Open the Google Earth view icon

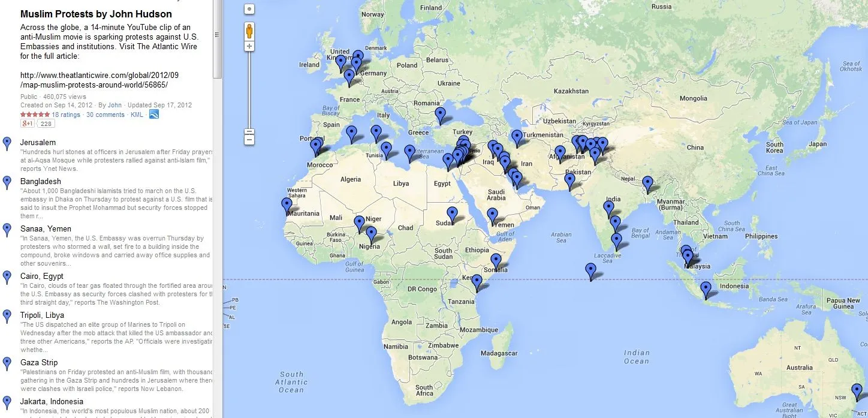coord(154,114)
